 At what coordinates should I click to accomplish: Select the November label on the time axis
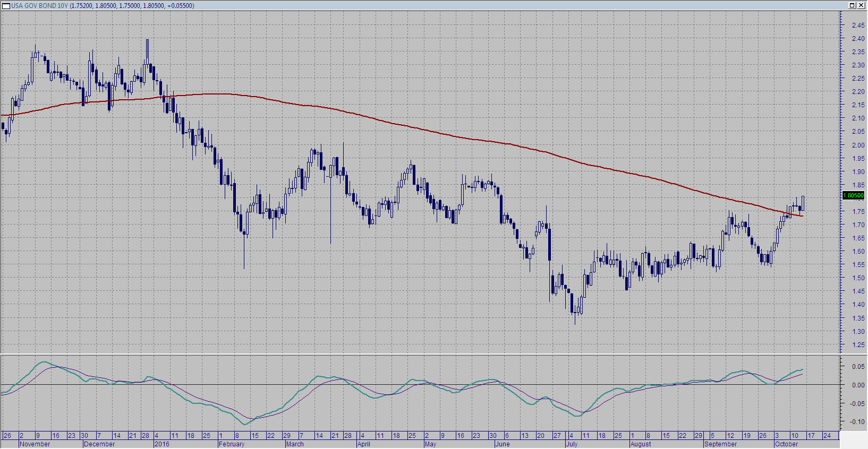pyautogui.click(x=35, y=444)
